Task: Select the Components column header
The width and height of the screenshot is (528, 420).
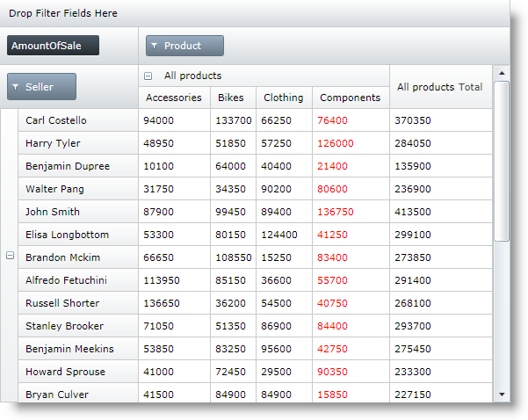Action: pos(351,98)
